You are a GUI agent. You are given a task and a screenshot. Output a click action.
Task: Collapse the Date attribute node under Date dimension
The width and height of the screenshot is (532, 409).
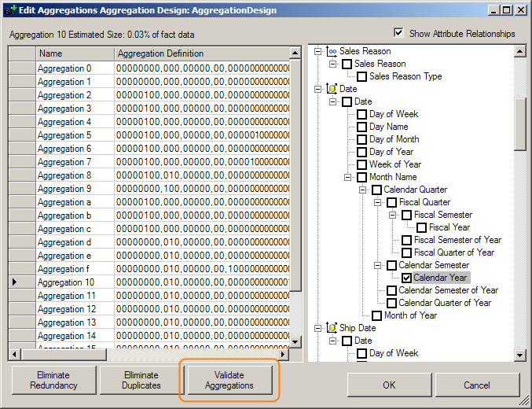point(333,101)
